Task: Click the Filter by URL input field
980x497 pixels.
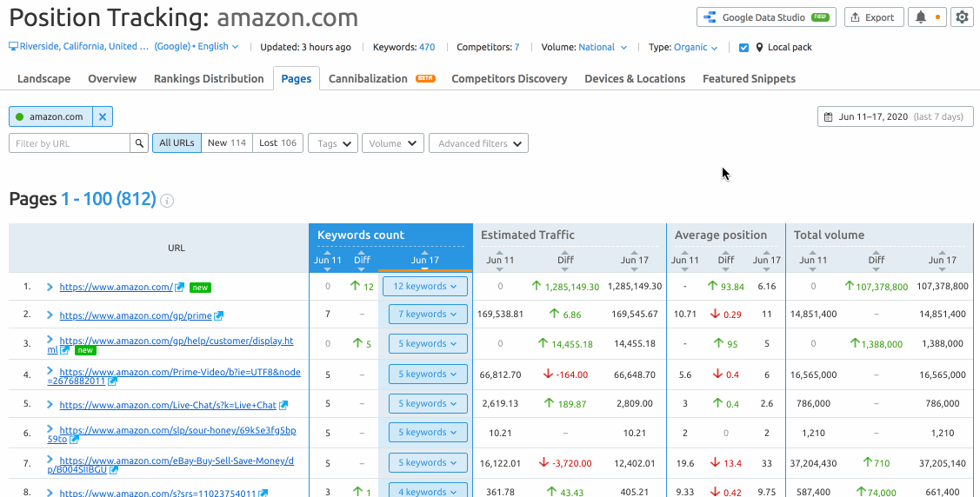Action: 70,143
